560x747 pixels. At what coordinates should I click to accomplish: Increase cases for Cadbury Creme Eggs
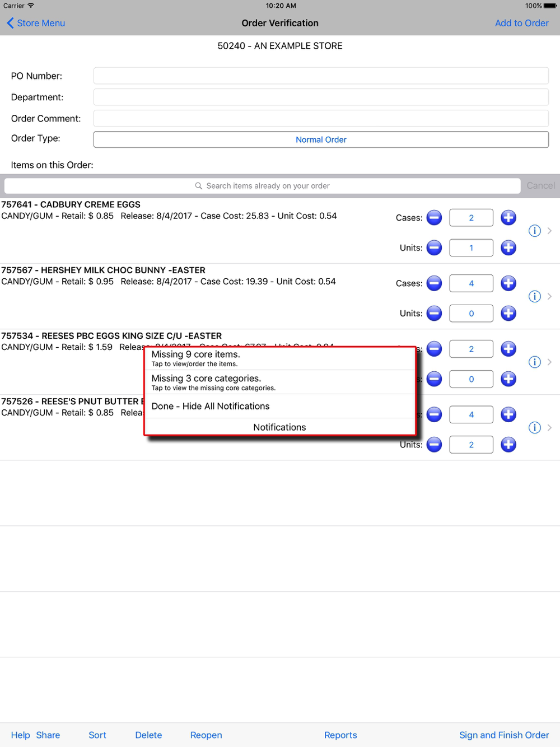pyautogui.click(x=508, y=217)
